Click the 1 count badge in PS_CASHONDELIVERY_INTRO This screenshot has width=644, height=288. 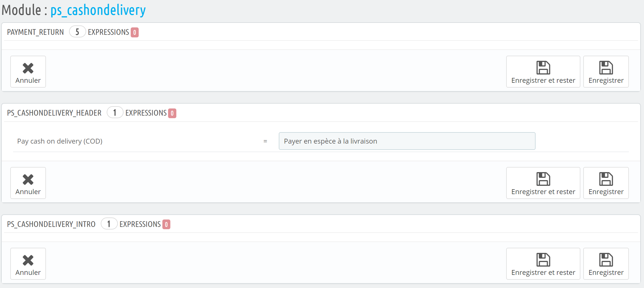[109, 224]
